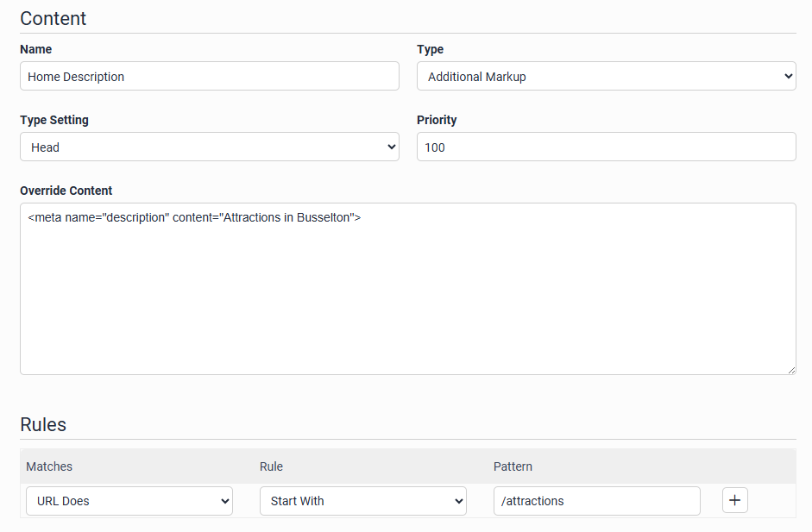Open the Type dropdown showing Additional Markup
The width and height of the screenshot is (812, 532).
606,77
